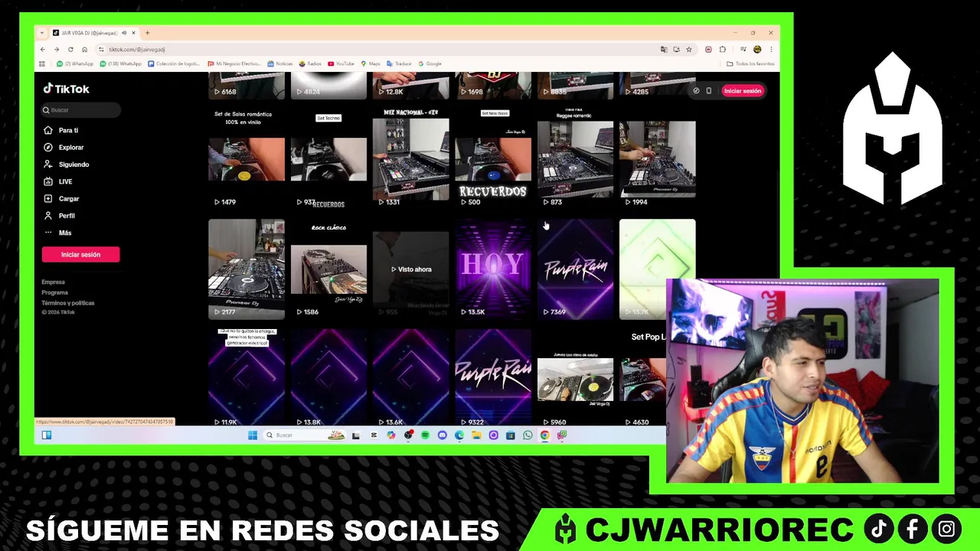Open video Set de Salsa romántica 1479 views

pyautogui.click(x=247, y=158)
